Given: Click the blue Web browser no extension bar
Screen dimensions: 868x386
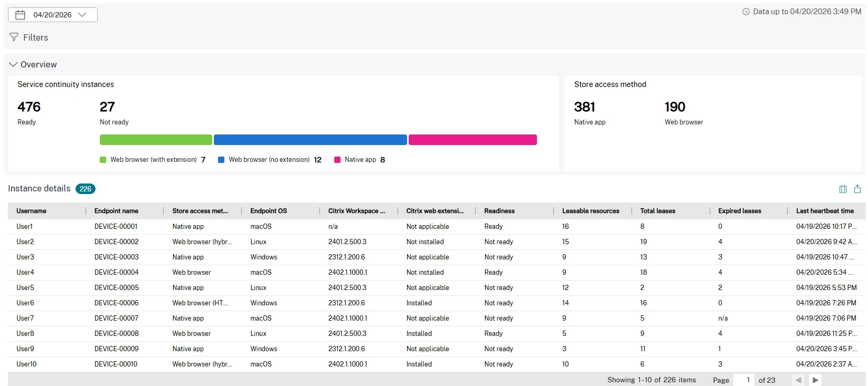Looking at the screenshot, I should pos(310,140).
